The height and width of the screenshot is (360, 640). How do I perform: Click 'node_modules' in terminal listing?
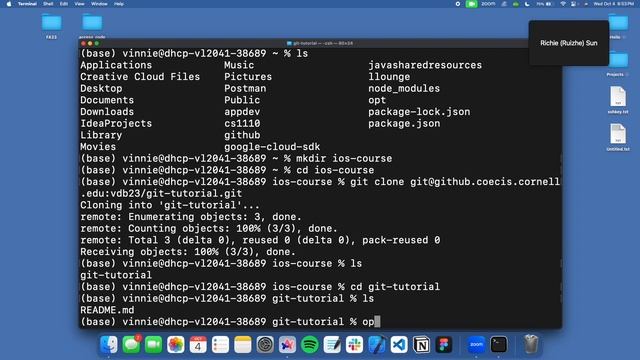(404, 88)
